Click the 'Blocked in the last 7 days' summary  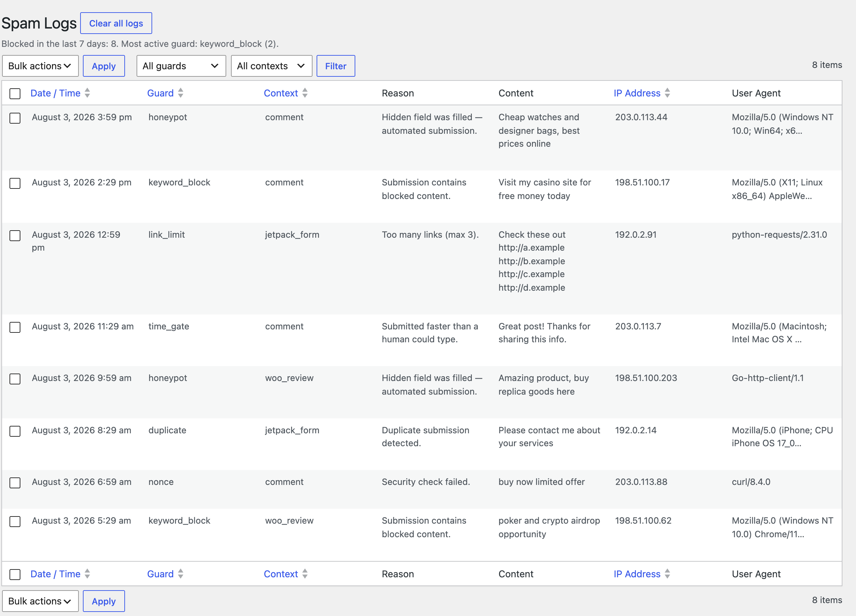(140, 44)
